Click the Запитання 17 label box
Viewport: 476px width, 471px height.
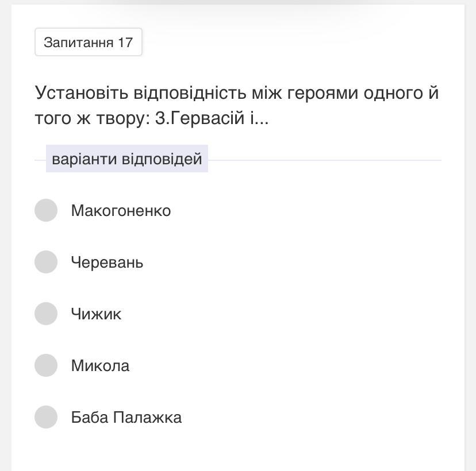[x=89, y=42]
